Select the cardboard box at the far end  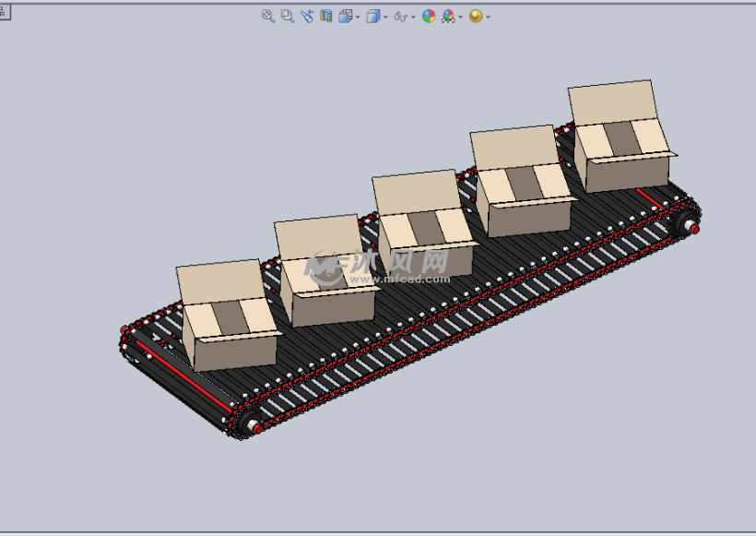pyautogui.click(x=622, y=137)
